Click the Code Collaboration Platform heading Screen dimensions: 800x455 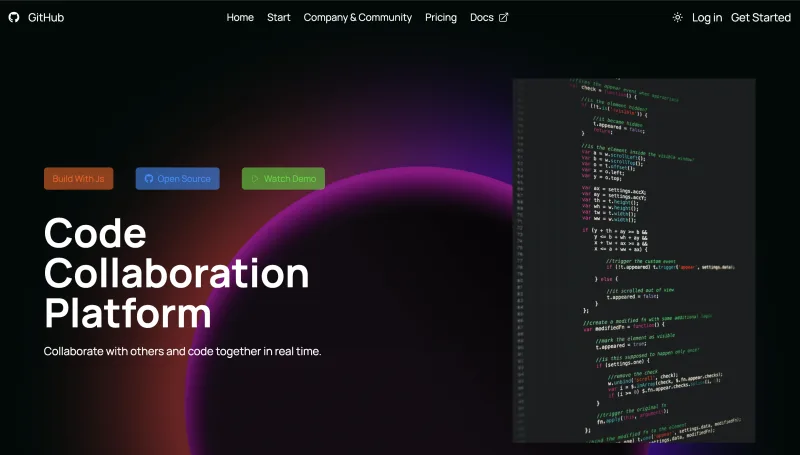point(177,273)
